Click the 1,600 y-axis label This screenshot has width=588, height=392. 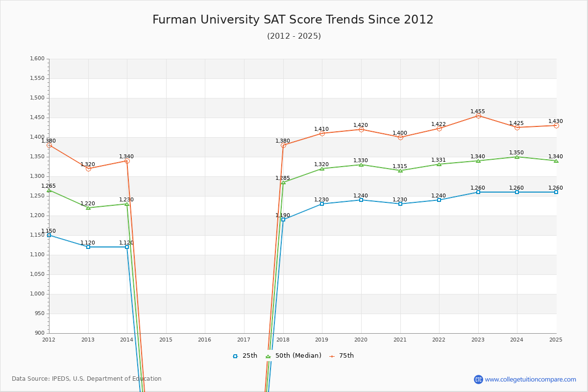[37, 59]
